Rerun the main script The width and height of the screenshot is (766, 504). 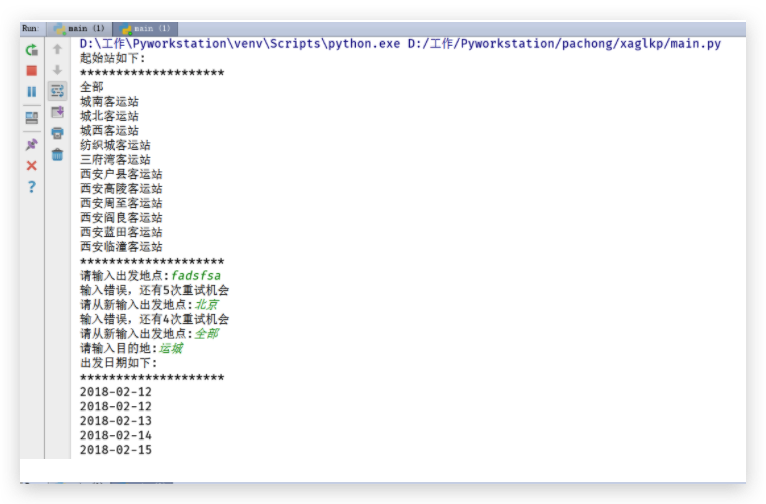click(x=32, y=49)
